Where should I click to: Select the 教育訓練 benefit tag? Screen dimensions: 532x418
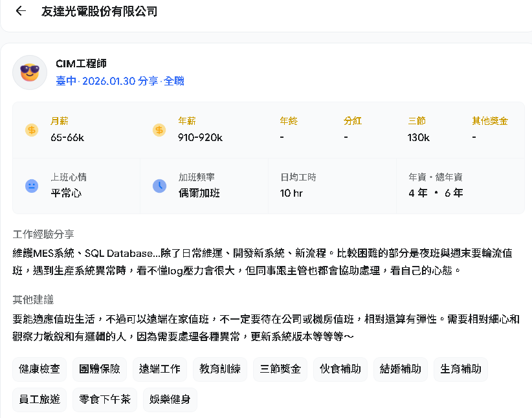tap(220, 369)
